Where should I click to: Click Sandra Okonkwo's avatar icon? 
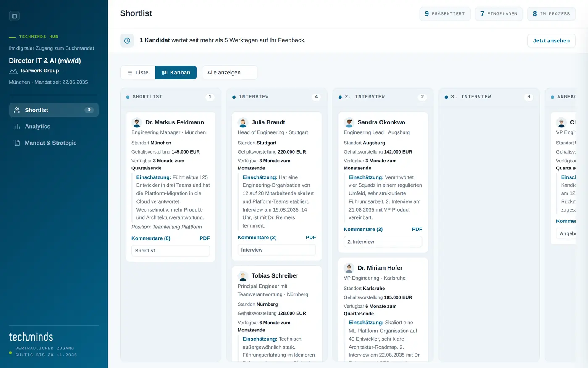click(349, 122)
